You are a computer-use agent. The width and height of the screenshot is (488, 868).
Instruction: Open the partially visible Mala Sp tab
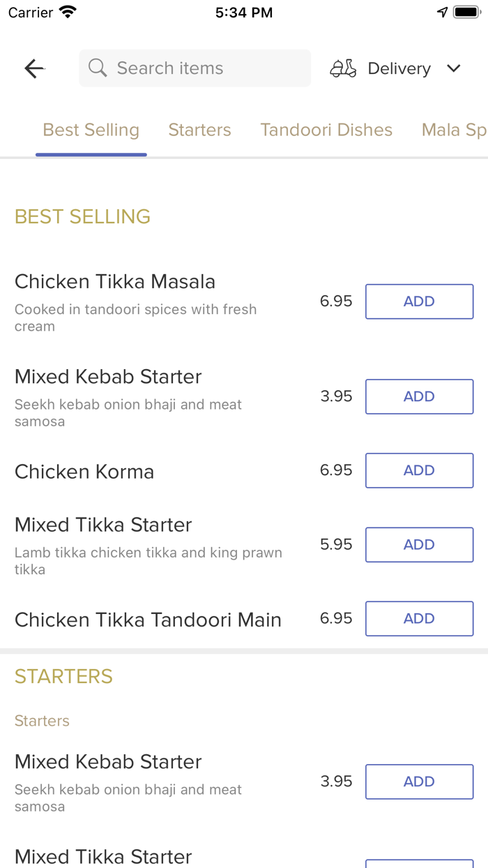455,130
